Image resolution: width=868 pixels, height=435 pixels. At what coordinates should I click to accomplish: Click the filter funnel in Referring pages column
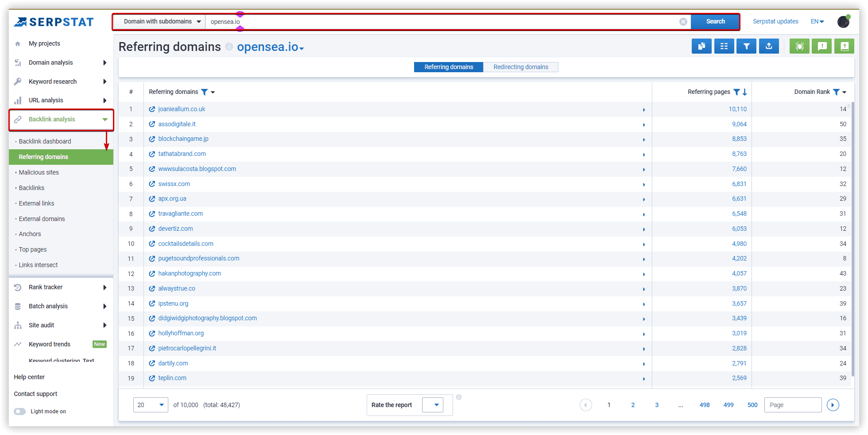coord(736,92)
